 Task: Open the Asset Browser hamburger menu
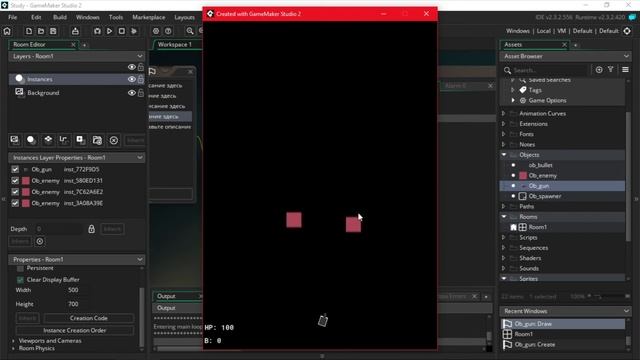(x=625, y=70)
